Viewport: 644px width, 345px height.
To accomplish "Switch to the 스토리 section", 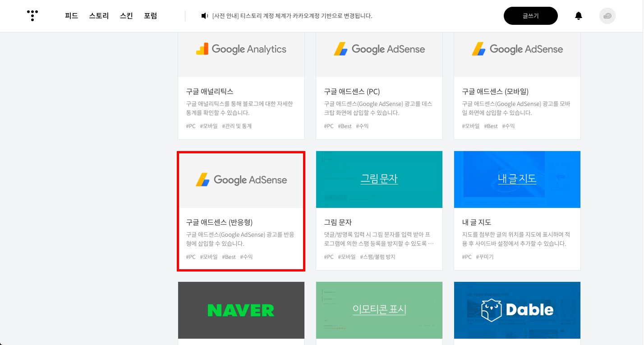I will point(99,15).
